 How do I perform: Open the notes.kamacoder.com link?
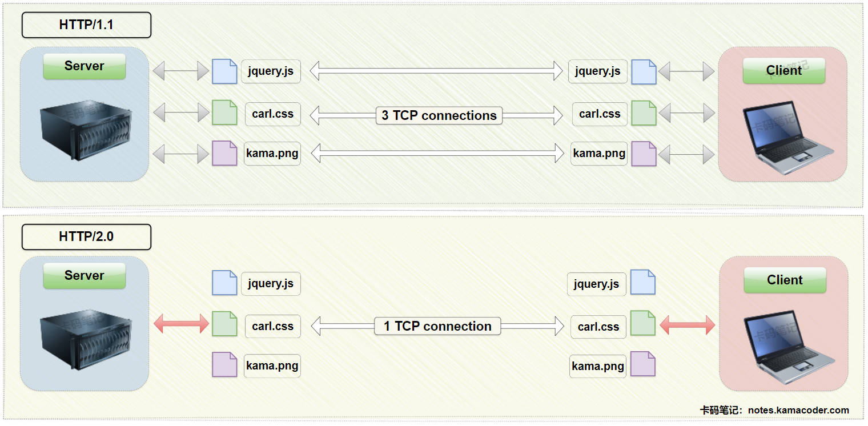point(798,410)
